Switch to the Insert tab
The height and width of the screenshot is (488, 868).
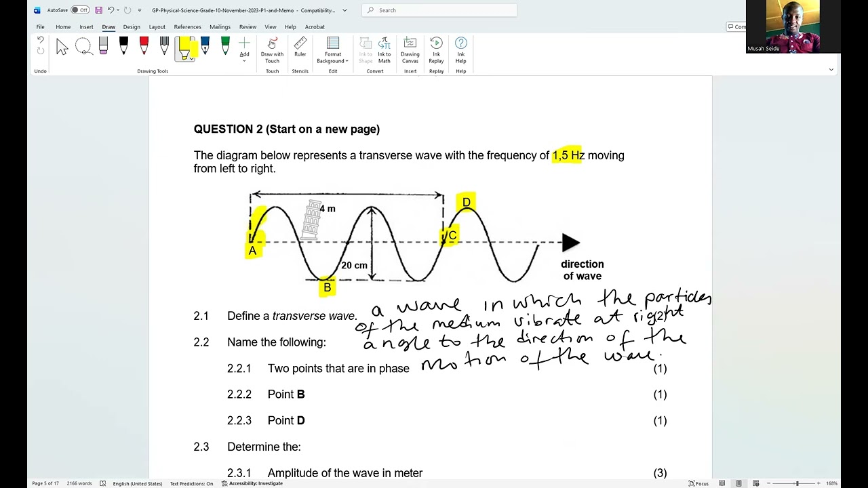(x=86, y=27)
